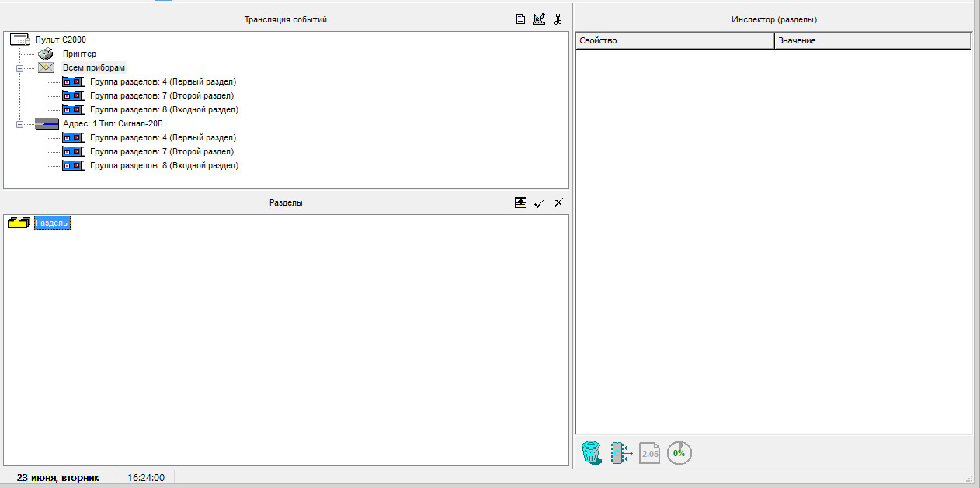Click the printer icon next to Принтер

[x=46, y=54]
